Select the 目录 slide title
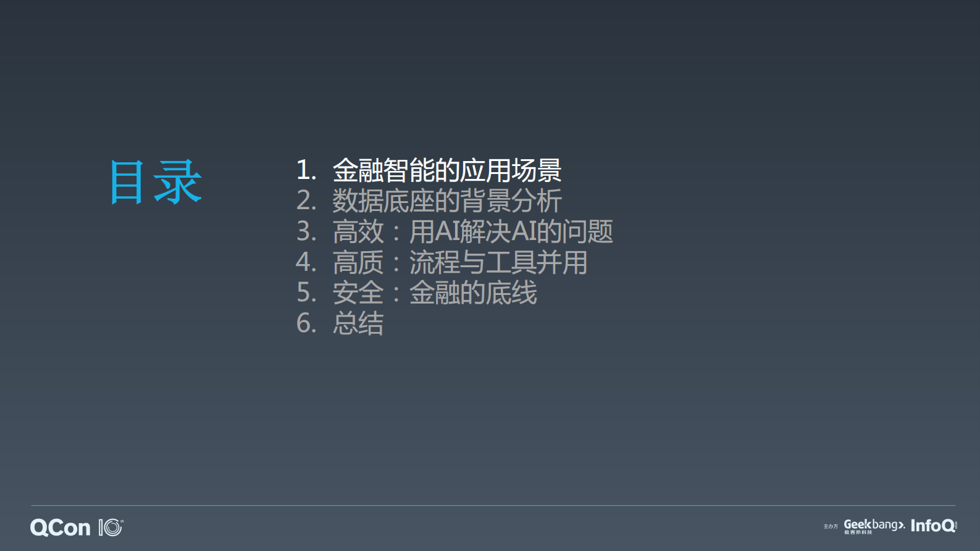This screenshot has height=551, width=980. (156, 181)
